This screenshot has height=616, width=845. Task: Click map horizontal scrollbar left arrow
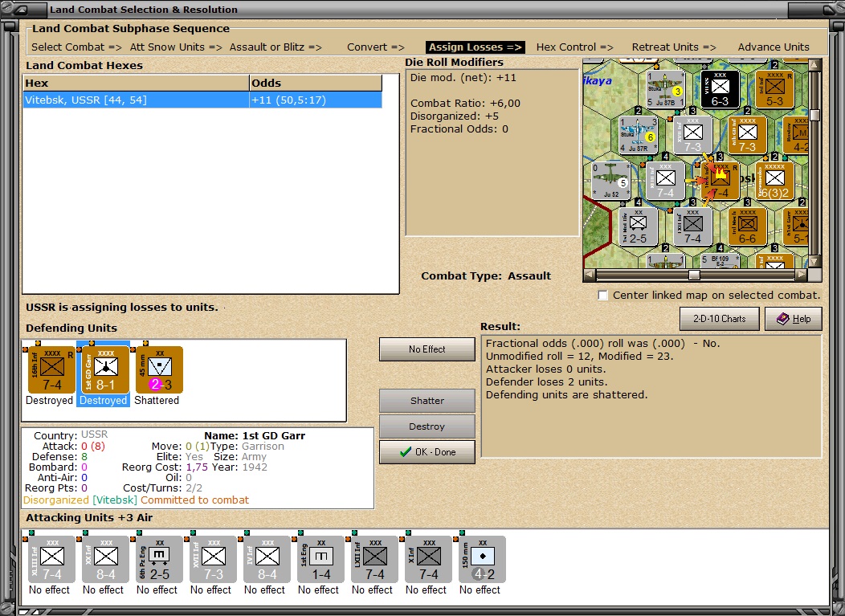click(589, 275)
